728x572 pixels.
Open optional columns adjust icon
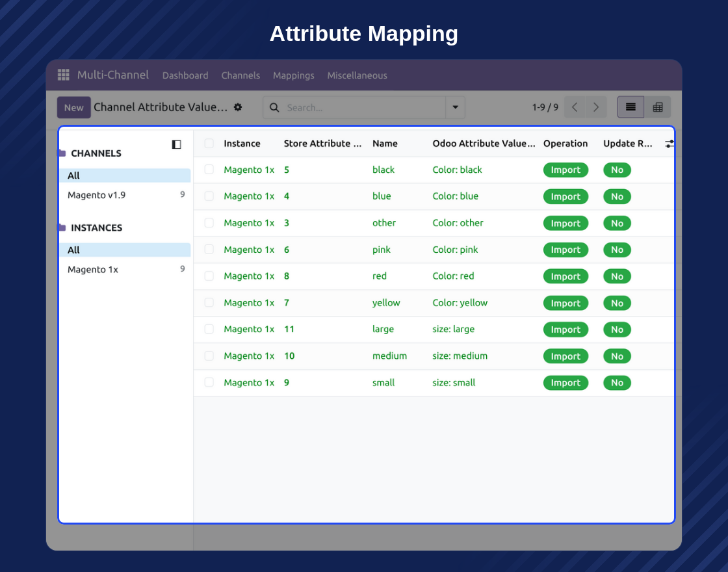tap(669, 144)
